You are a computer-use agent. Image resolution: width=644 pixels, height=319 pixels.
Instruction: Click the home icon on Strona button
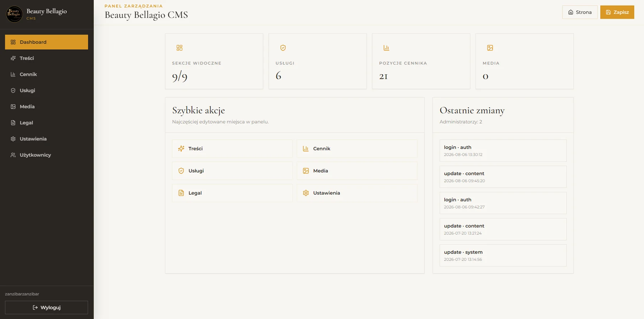571,12
